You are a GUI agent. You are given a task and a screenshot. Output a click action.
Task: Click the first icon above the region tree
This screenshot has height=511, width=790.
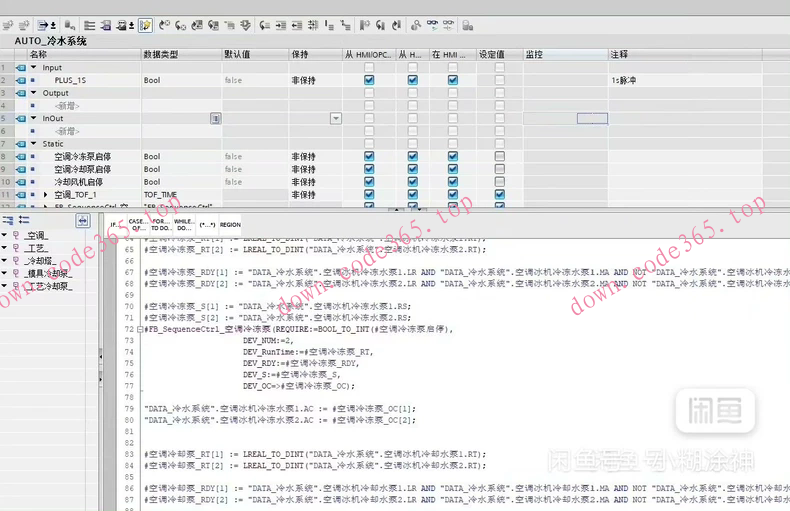pos(8,220)
